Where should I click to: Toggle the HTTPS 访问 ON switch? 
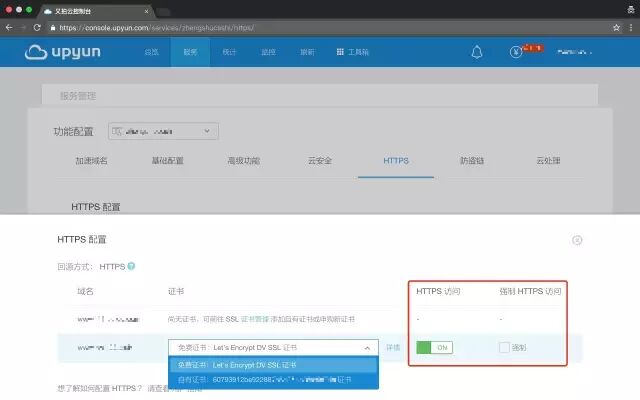point(434,347)
